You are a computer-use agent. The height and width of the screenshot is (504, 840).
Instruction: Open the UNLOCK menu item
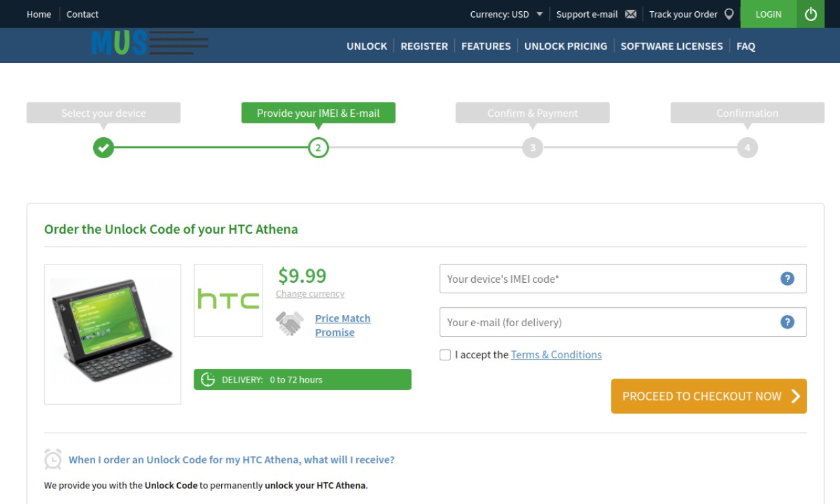tap(367, 46)
